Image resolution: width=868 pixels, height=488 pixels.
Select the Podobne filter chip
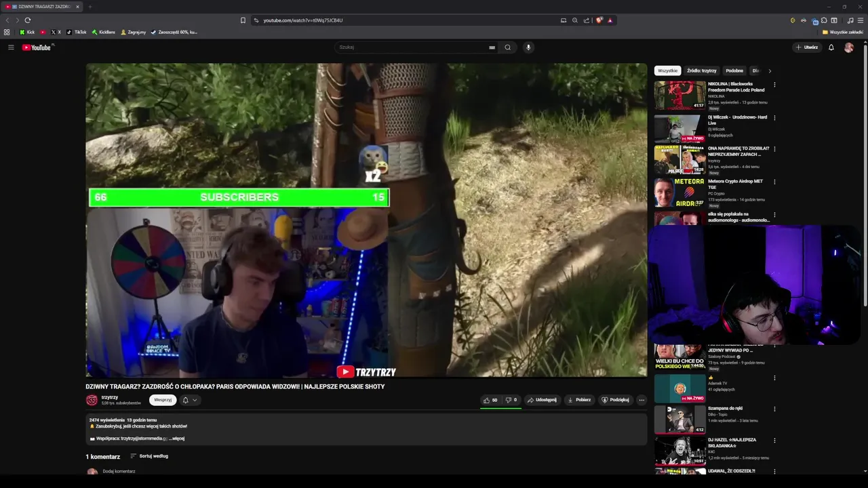[734, 70]
